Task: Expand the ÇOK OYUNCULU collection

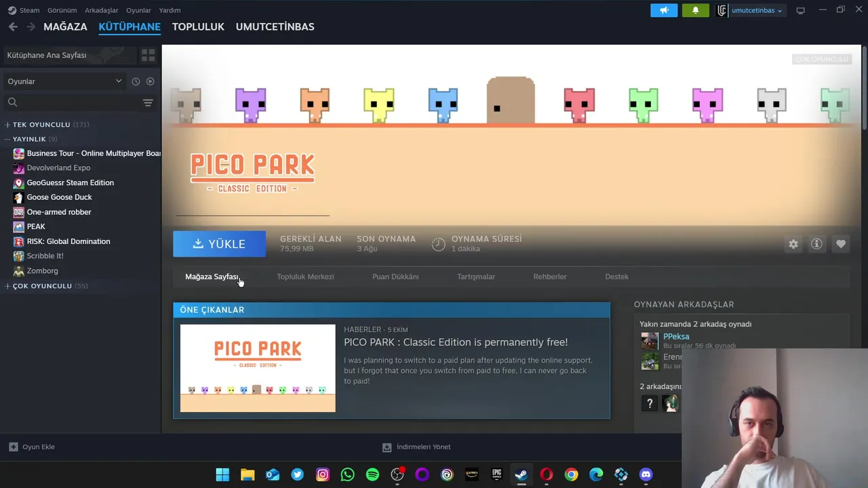Action: point(7,286)
